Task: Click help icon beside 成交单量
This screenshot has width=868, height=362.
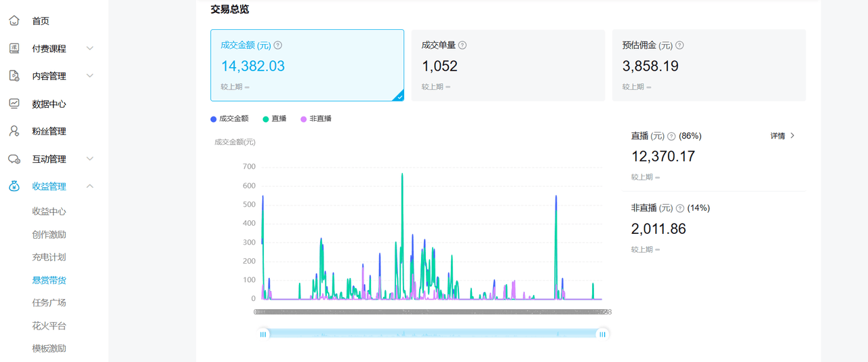Action: click(x=462, y=45)
